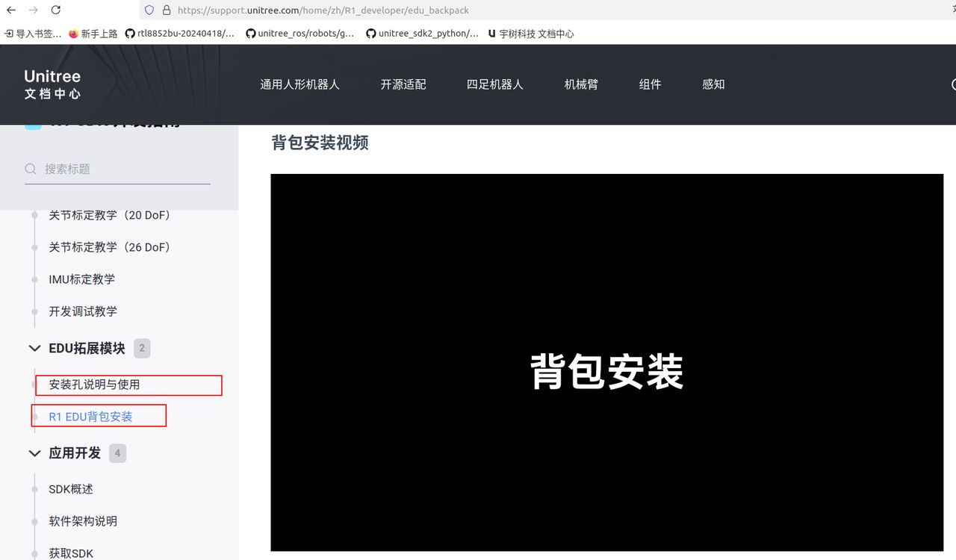This screenshot has height=560, width=956.
Task: Open the 四足机器人 nav menu
Action: [x=495, y=84]
